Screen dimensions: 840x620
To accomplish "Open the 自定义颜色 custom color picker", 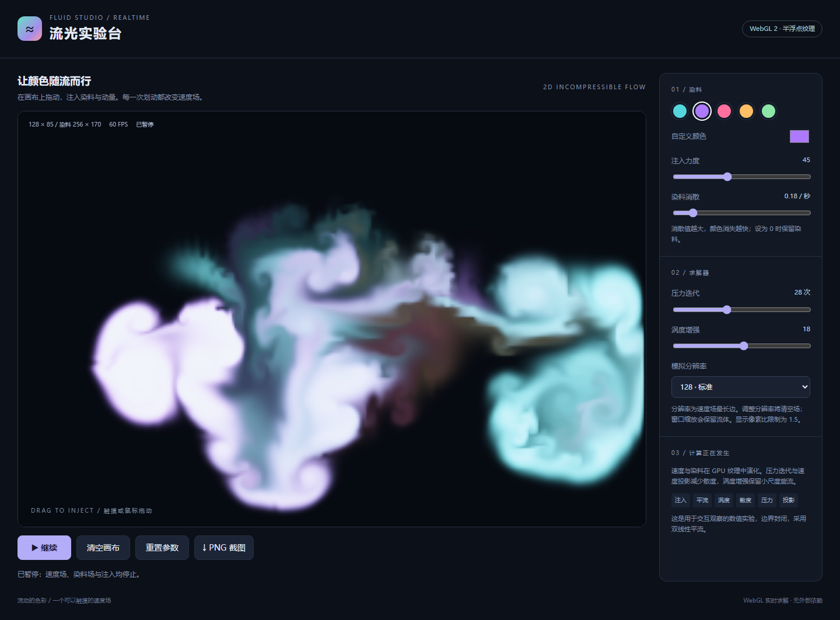I will (799, 136).
